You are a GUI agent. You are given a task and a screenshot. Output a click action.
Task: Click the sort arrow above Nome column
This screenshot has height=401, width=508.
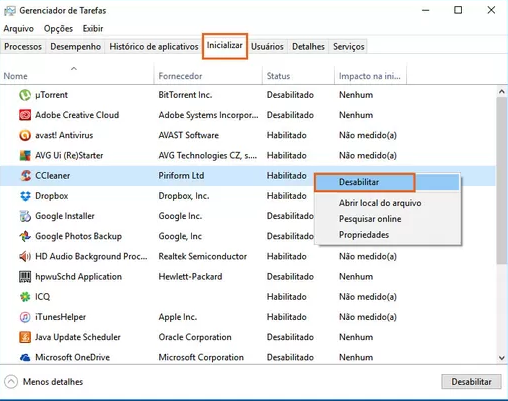74,68
